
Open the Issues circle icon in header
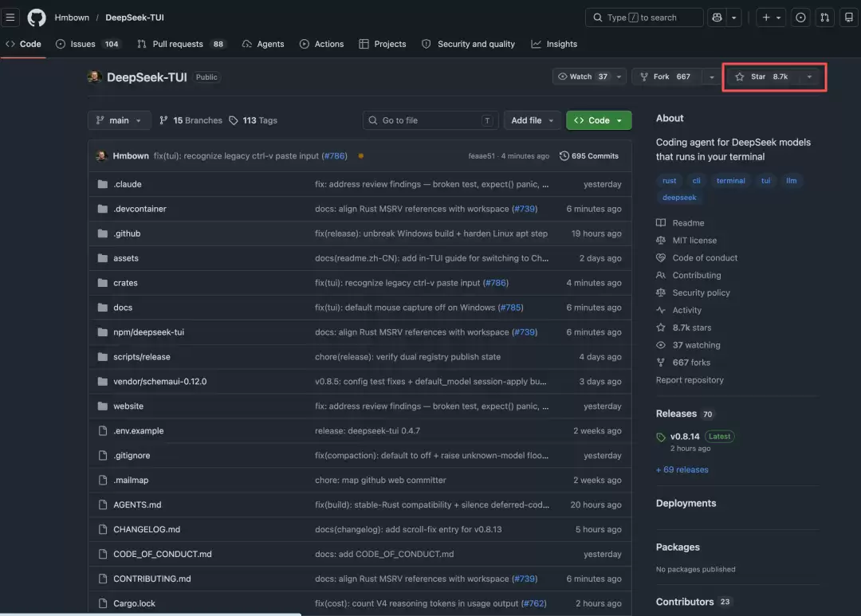point(800,18)
